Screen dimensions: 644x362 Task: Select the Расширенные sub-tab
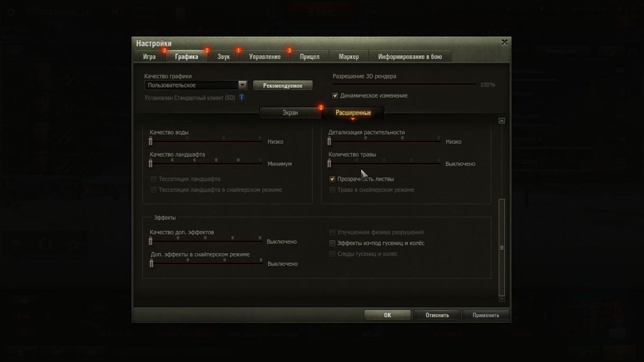coord(353,113)
